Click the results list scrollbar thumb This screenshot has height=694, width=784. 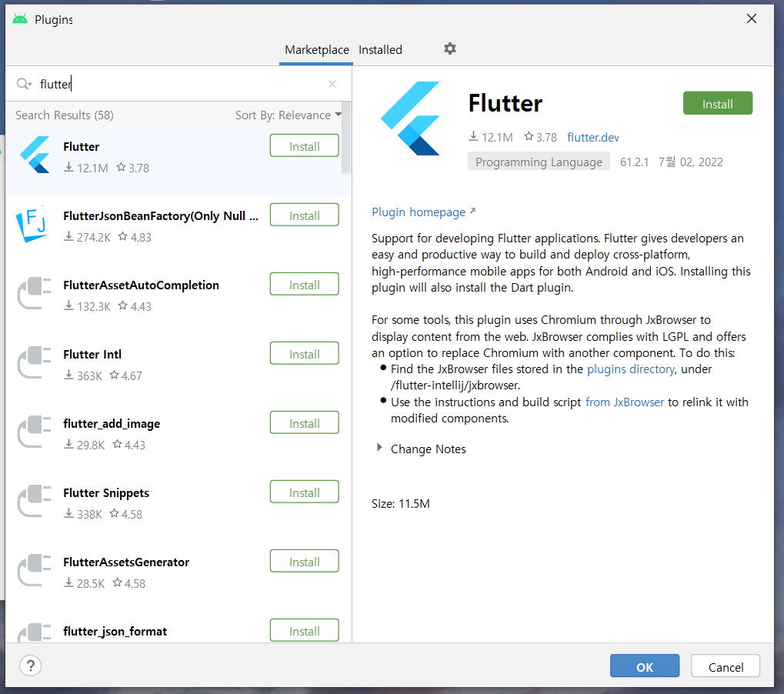(x=346, y=138)
